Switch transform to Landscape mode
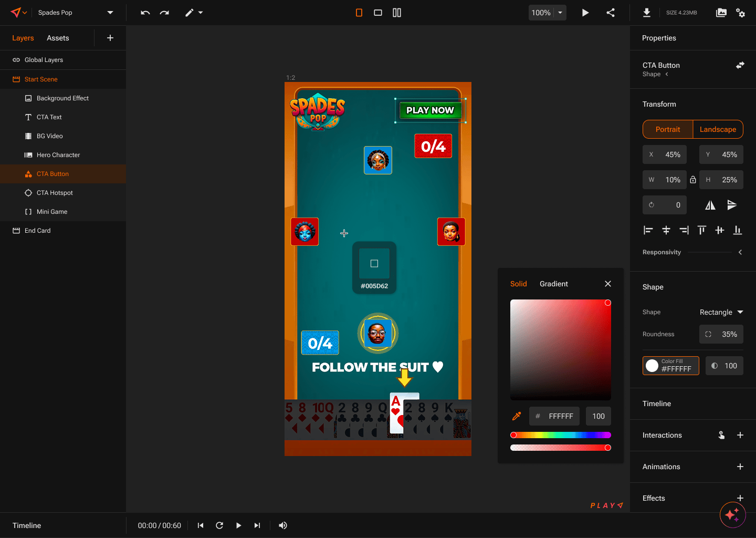 pyautogui.click(x=718, y=129)
